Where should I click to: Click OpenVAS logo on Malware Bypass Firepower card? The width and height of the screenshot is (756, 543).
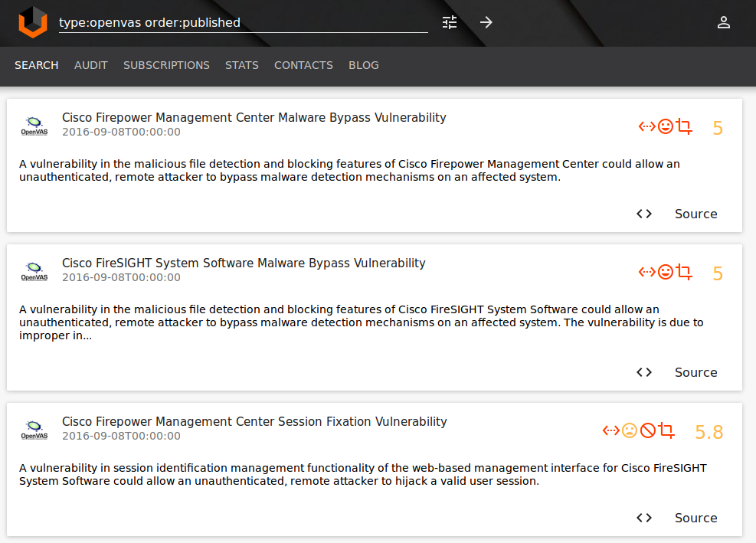coord(34,126)
